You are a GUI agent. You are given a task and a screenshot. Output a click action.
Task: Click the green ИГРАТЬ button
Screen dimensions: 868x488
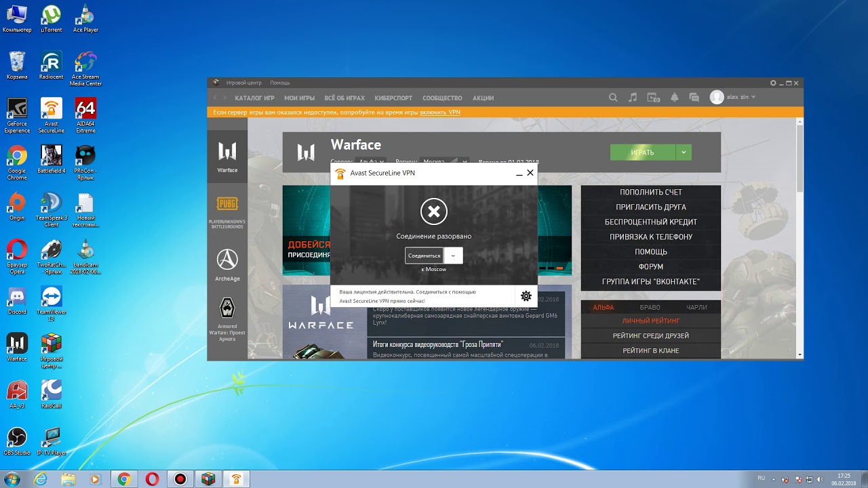click(x=643, y=152)
